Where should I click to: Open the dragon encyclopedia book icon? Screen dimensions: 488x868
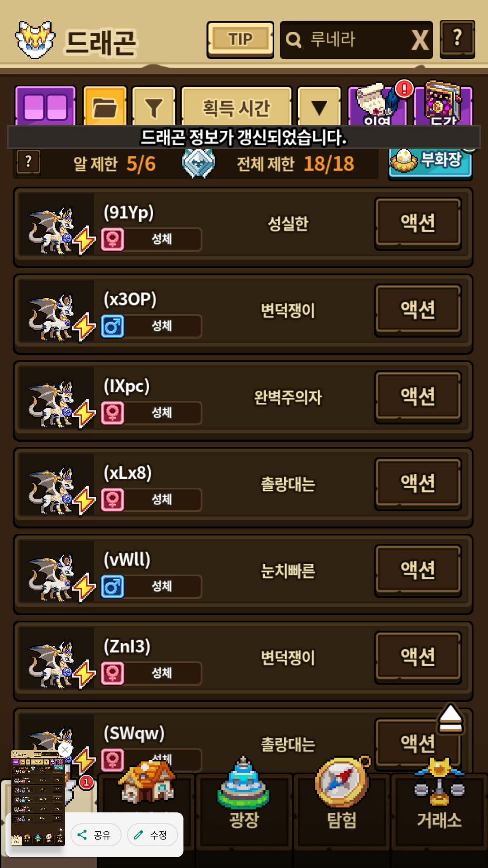(x=443, y=105)
